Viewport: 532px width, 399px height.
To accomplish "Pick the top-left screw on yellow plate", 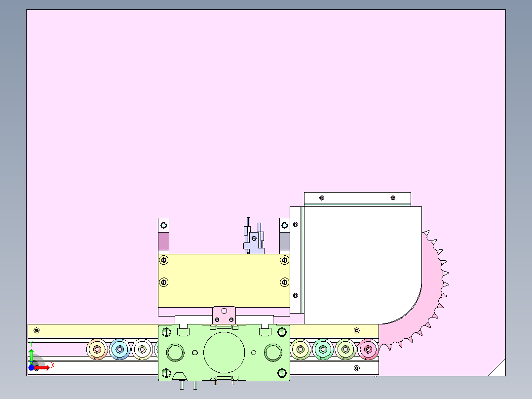I will point(163,260).
